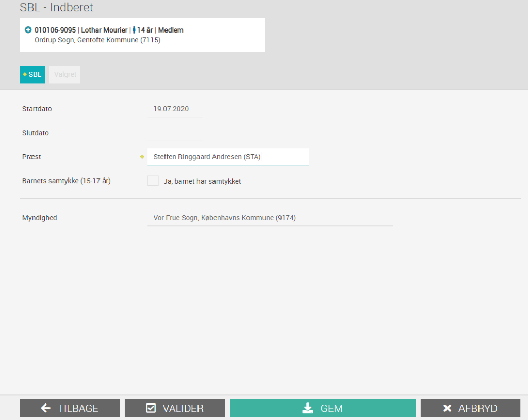This screenshot has width=528, height=420.
Task: Click the yellow required marker beside Præst
Action: coord(142,157)
